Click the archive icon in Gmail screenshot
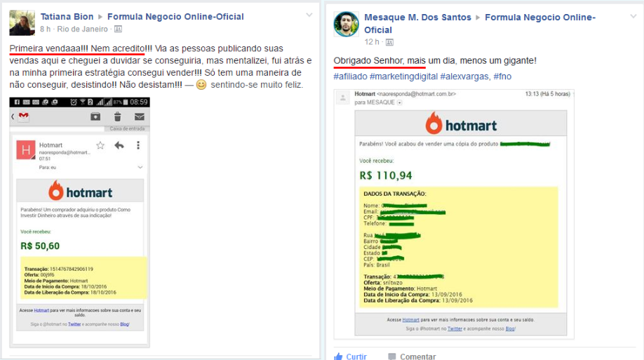This screenshot has width=644, height=360. point(95,116)
